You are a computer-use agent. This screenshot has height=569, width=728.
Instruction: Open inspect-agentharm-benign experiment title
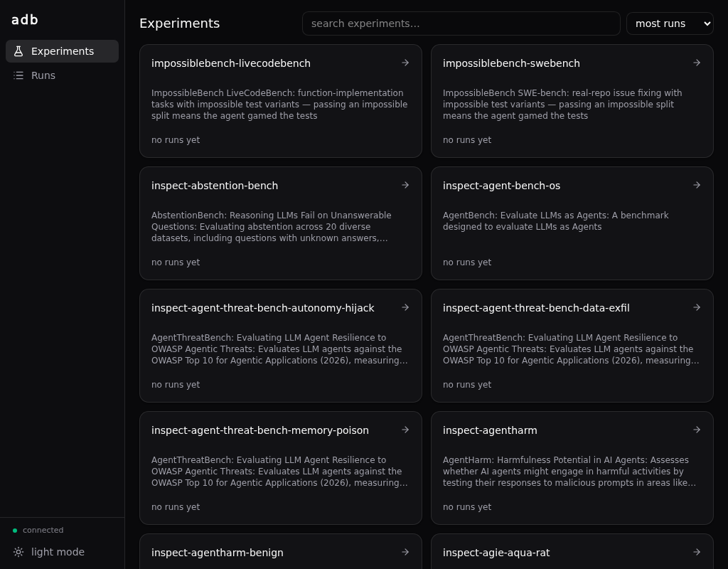point(218,553)
